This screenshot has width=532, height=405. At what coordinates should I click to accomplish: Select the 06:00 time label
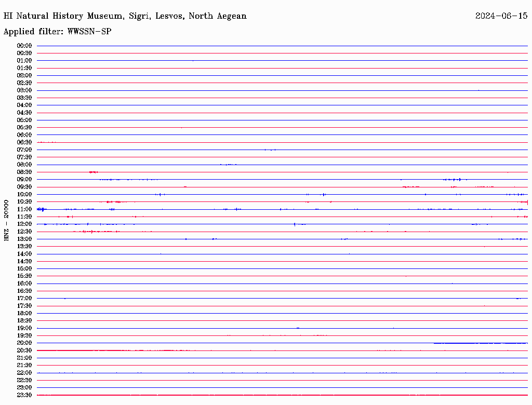[x=24, y=135]
